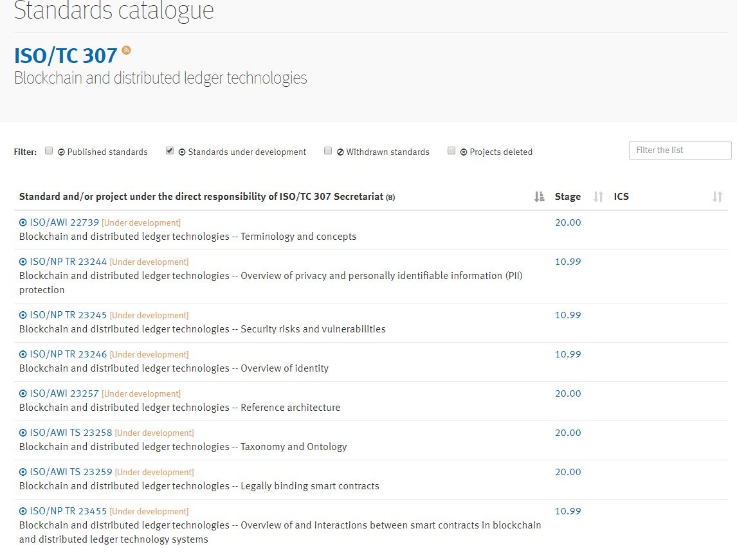Click stage 20.00 of ISO/AWI TS 23258

[568, 433]
